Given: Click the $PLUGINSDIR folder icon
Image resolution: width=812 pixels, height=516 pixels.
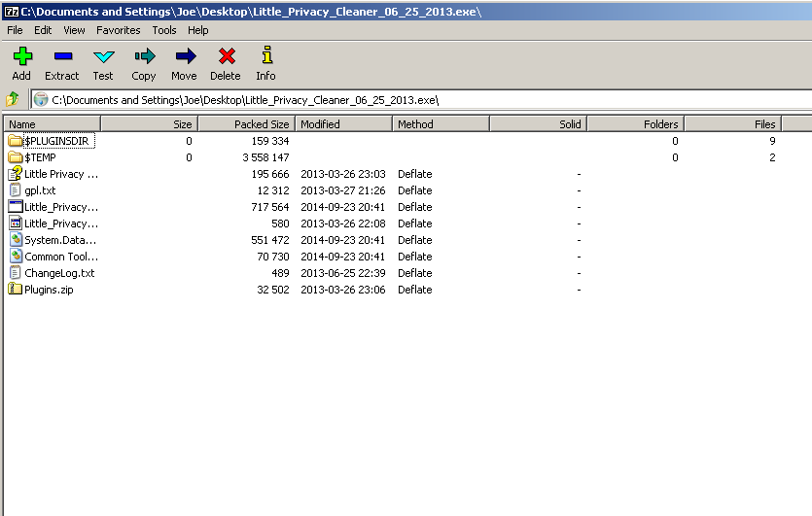Looking at the screenshot, I should (15, 141).
